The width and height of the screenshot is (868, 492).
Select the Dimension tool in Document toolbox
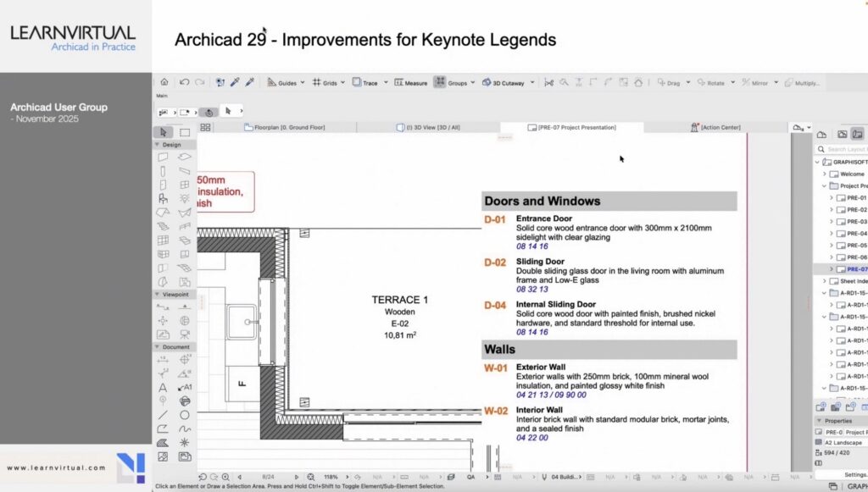click(x=163, y=359)
